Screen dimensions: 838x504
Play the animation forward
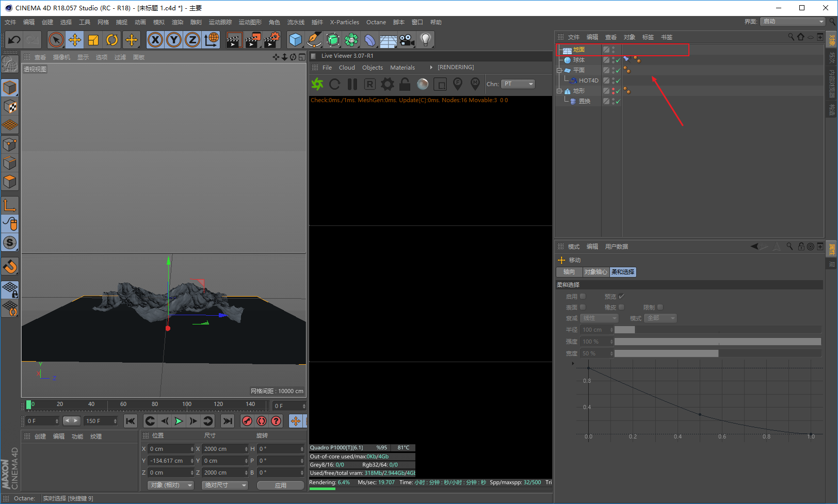coord(179,421)
